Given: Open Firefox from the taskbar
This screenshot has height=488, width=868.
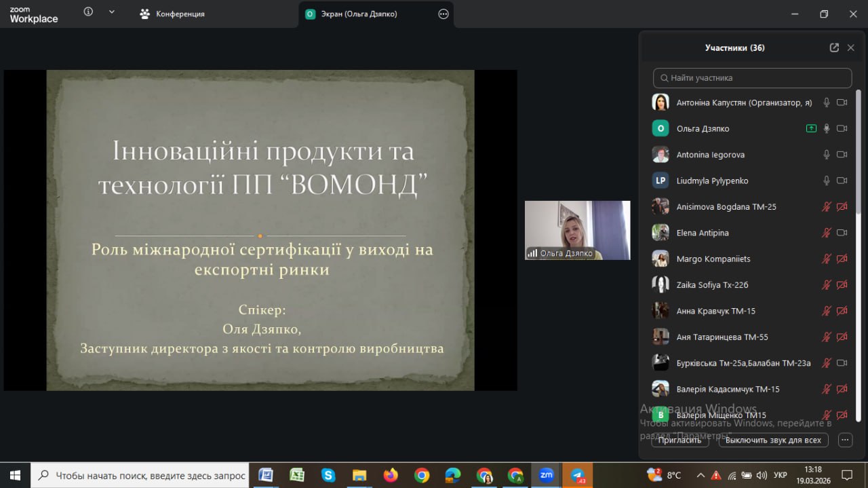Looking at the screenshot, I should point(390,475).
